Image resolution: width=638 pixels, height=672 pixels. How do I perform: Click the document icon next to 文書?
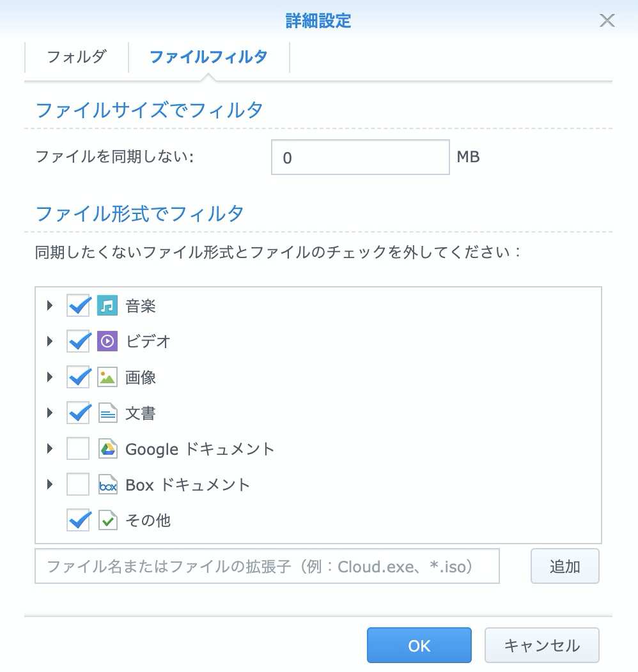107,413
